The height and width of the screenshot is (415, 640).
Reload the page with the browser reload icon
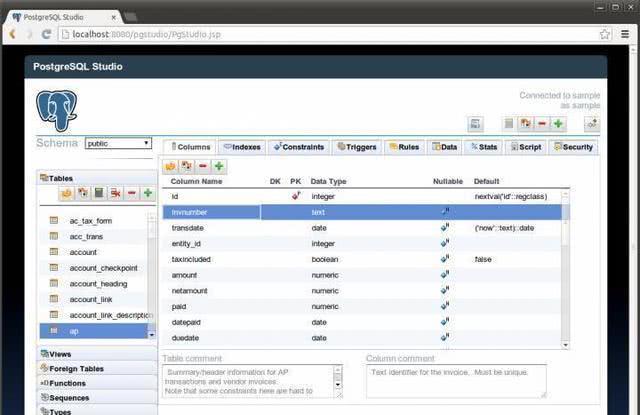pos(46,34)
